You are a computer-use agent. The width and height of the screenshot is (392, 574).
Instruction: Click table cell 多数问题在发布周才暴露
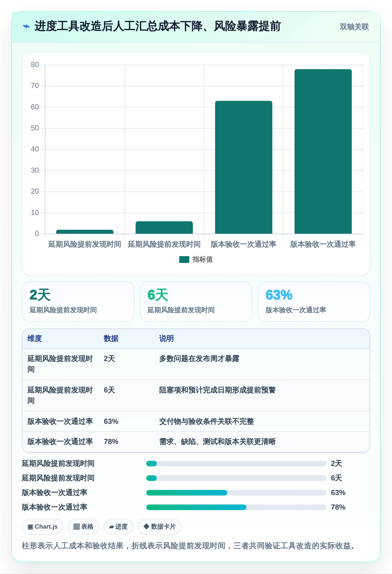(x=199, y=359)
